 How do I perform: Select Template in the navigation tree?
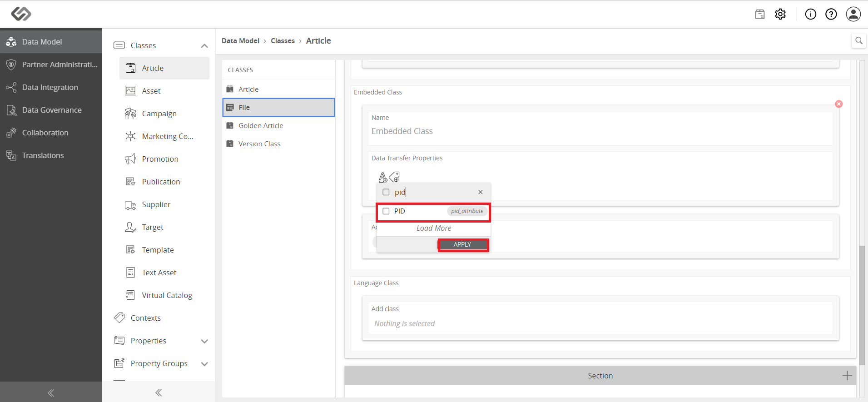point(164,250)
